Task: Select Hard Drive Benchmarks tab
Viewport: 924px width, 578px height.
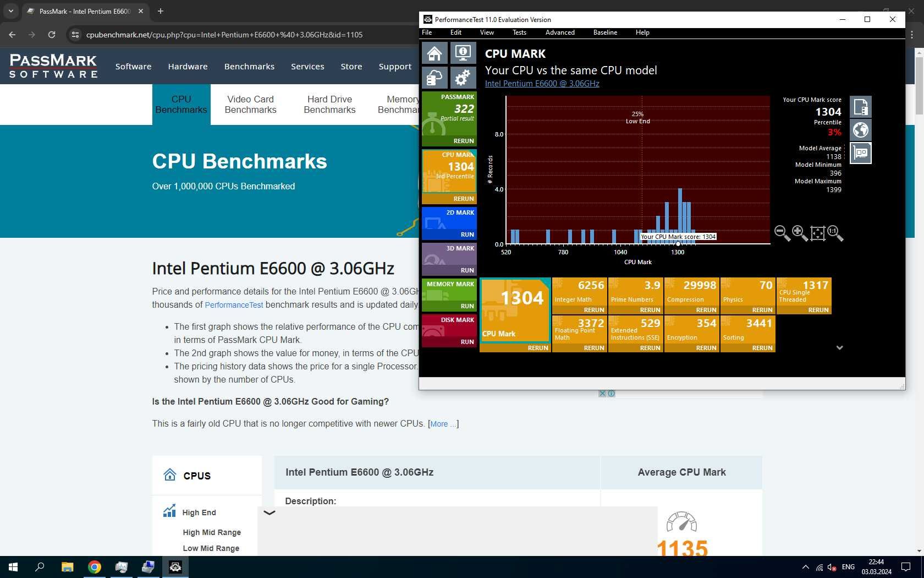Action: [x=329, y=105]
